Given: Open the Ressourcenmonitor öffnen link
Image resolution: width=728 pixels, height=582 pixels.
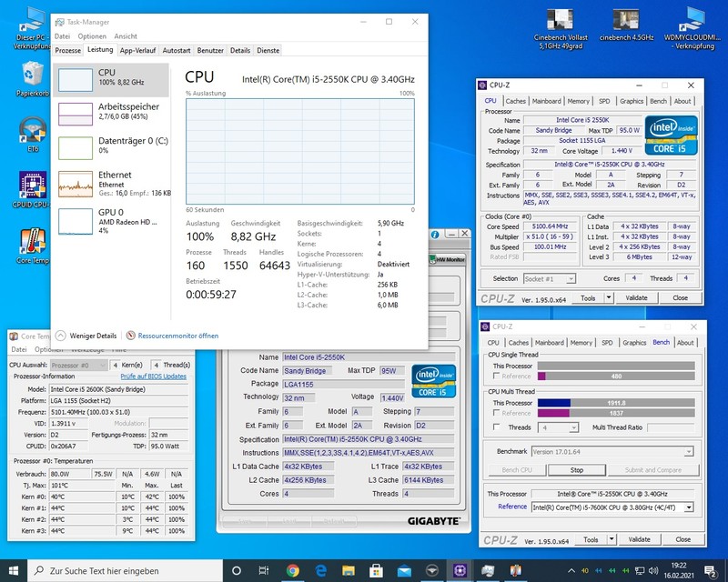Looking at the screenshot, I should point(177,336).
